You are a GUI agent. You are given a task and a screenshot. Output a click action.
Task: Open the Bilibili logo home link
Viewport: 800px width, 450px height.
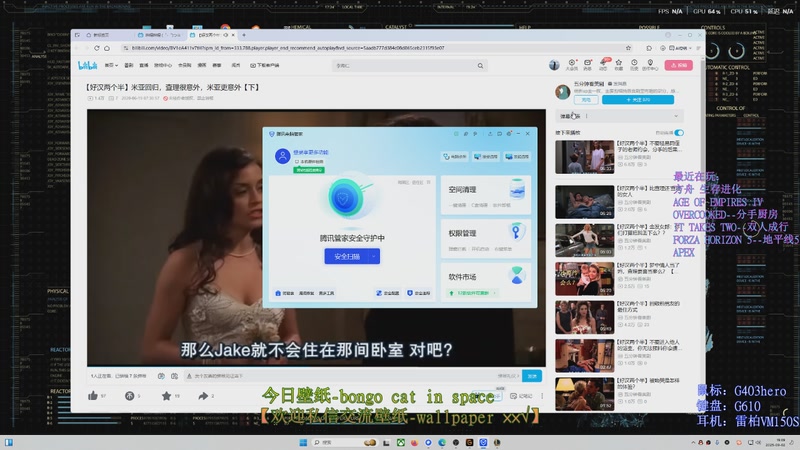87,65
